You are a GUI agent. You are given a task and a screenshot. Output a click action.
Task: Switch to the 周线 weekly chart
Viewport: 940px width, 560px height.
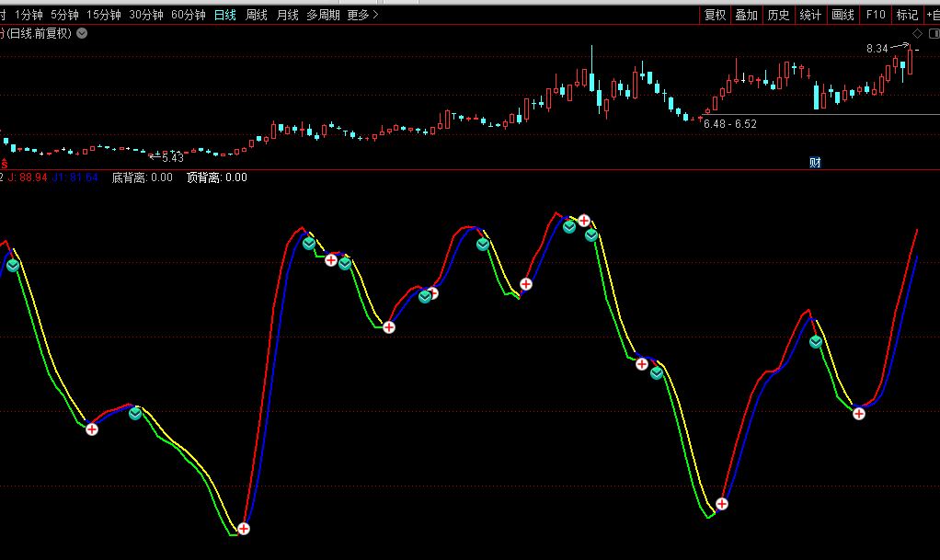click(x=257, y=15)
